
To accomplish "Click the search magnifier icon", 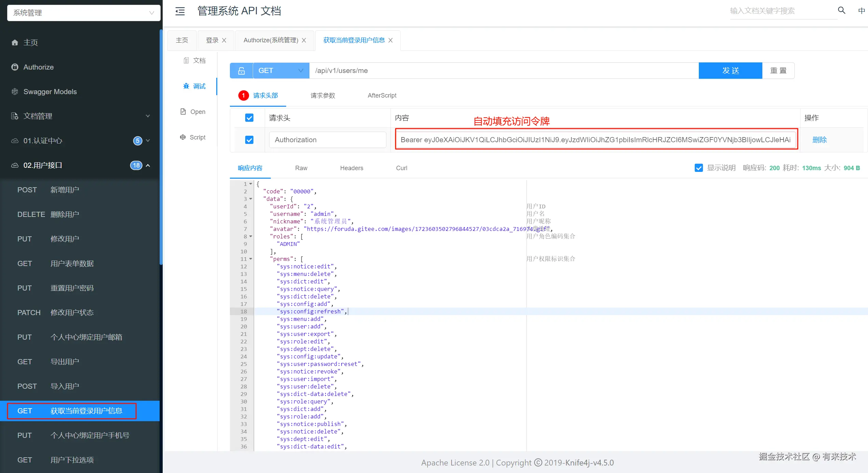I will 841,11.
